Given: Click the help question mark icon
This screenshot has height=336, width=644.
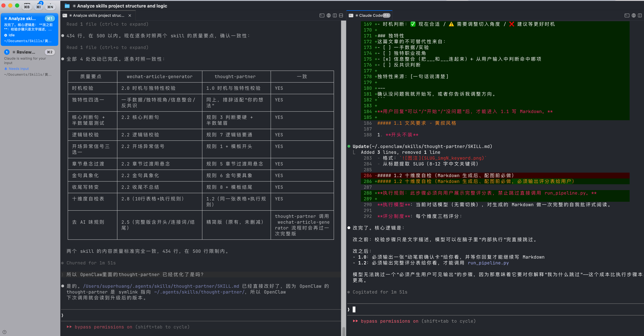Looking at the screenshot, I should tap(4, 332).
